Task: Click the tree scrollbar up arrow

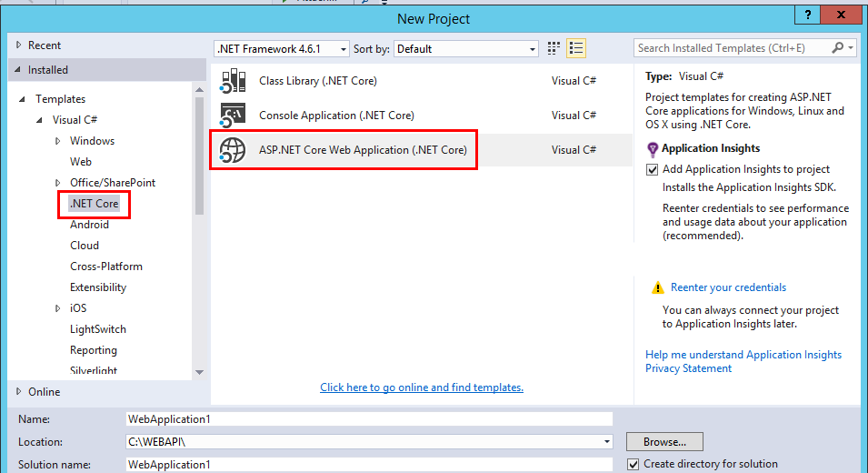Action: (x=199, y=90)
